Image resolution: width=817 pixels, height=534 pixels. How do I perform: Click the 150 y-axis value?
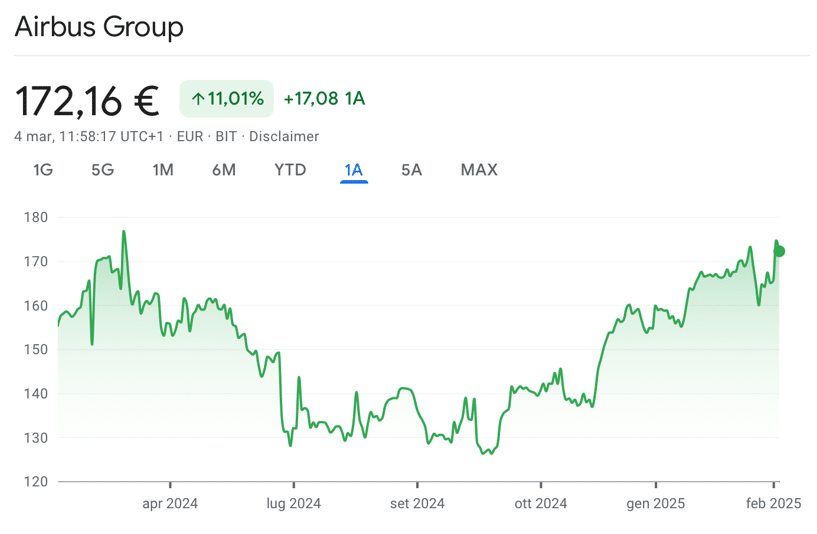point(36,350)
